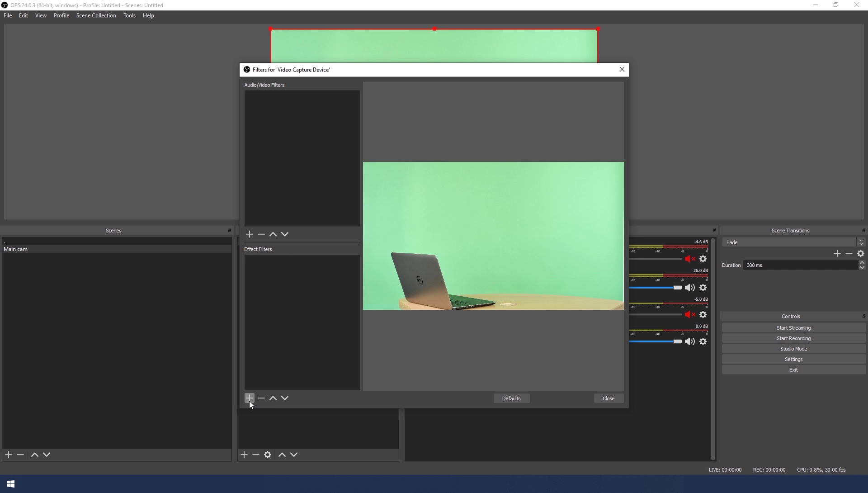Open the Scene Collection menu
The image size is (868, 493).
[96, 15]
